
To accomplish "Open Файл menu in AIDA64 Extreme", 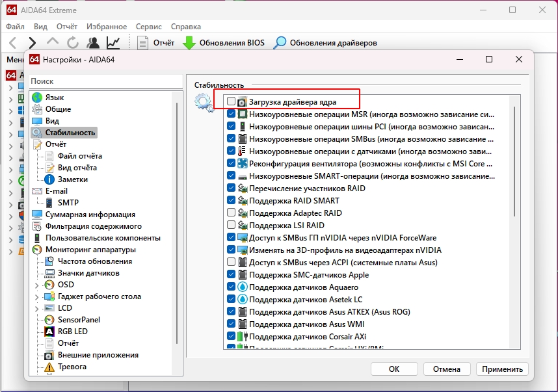I will (16, 27).
